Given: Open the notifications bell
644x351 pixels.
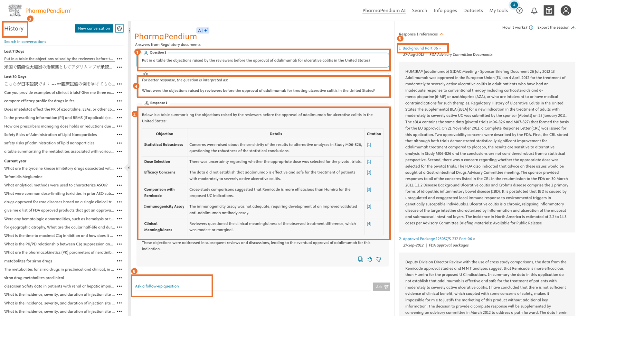Looking at the screenshot, I should [x=534, y=11].
